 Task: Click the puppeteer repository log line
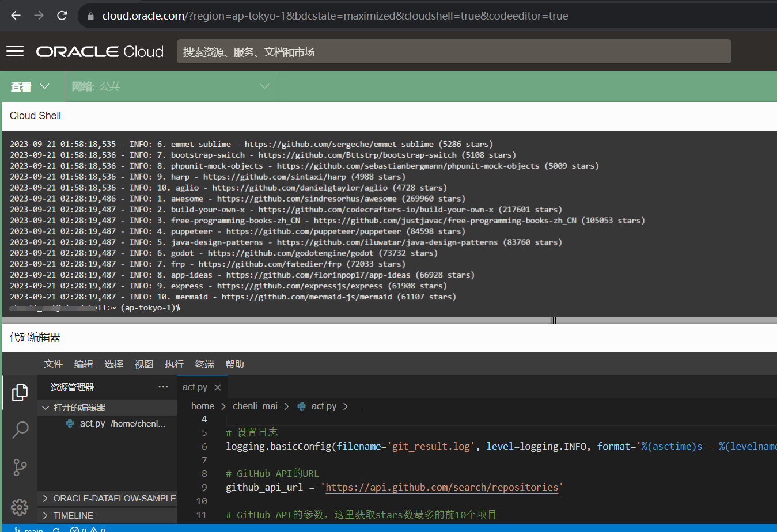237,231
